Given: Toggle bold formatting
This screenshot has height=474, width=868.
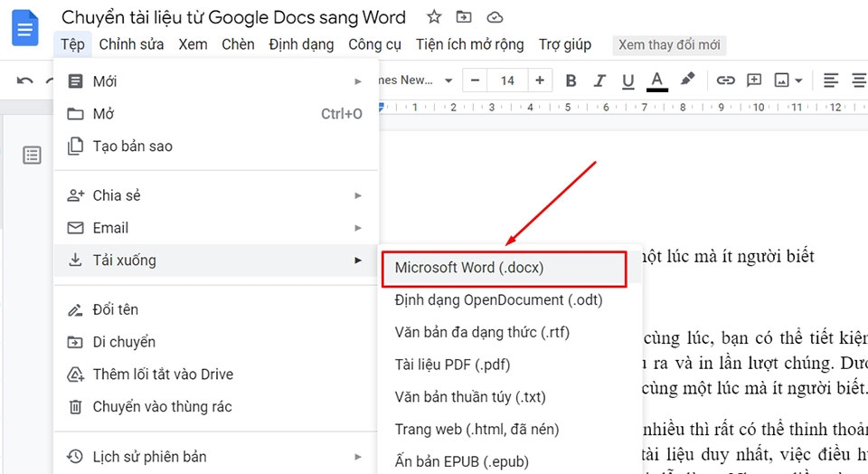Looking at the screenshot, I should click(571, 81).
